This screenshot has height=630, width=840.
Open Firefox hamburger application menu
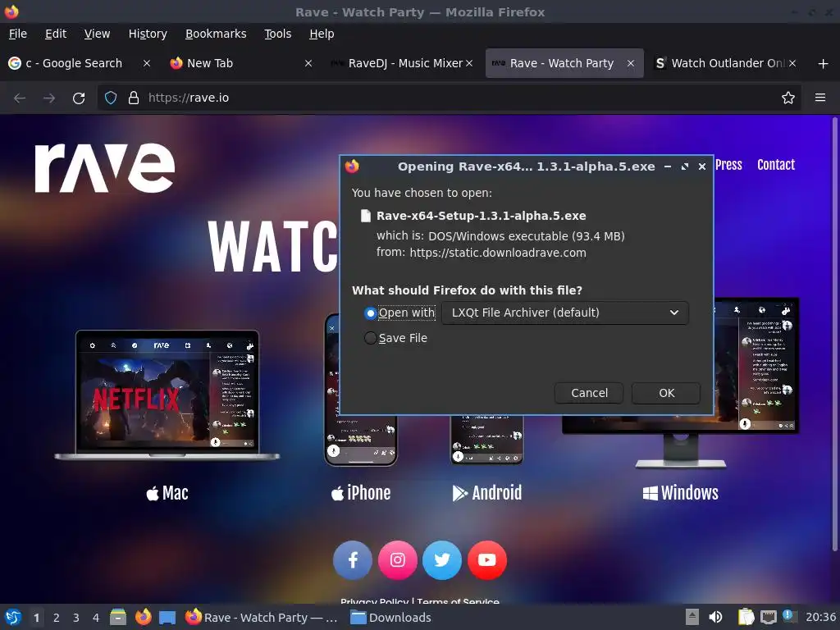(x=820, y=98)
